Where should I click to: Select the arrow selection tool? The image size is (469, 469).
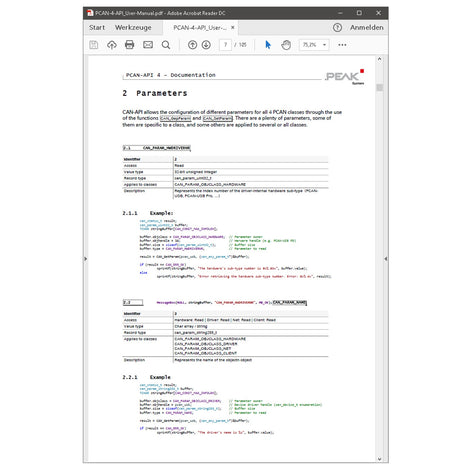(x=268, y=45)
